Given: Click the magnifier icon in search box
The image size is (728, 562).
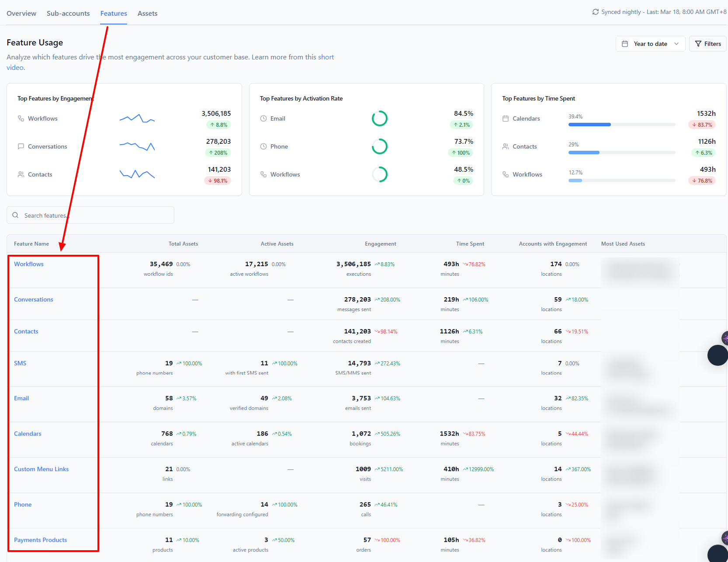Looking at the screenshot, I should pyautogui.click(x=15, y=215).
